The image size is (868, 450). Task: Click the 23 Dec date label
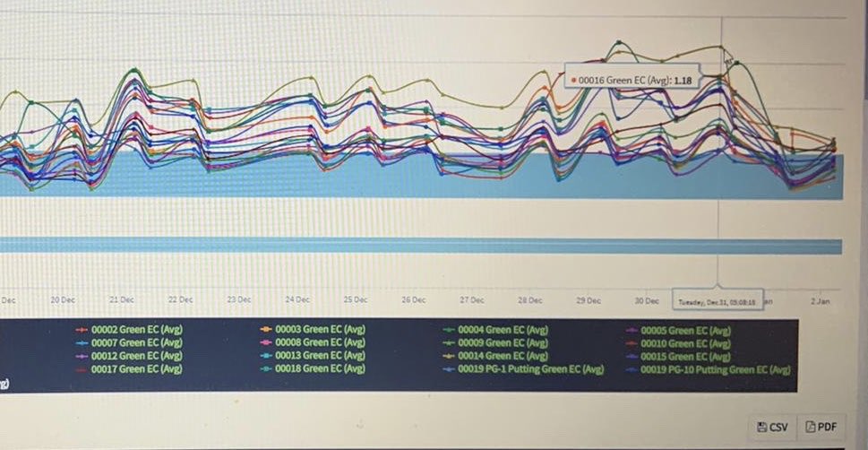coord(238,299)
